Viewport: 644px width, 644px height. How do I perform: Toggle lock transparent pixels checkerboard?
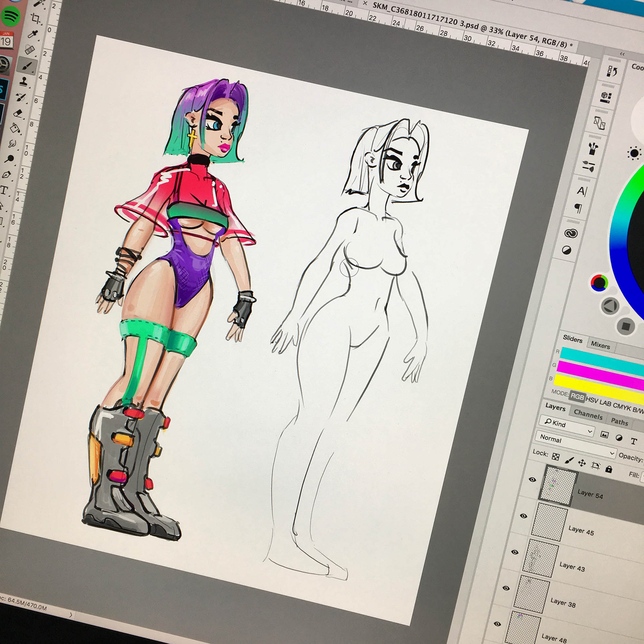[x=556, y=457]
